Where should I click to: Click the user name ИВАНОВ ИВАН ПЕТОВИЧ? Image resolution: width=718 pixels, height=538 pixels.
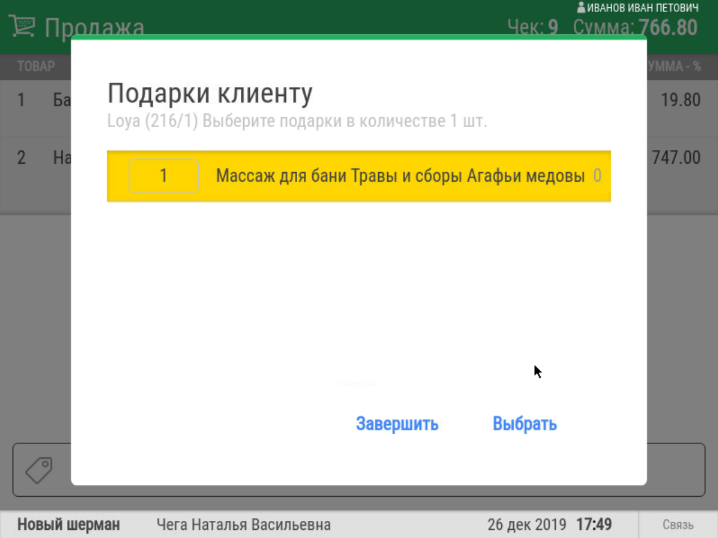(x=643, y=8)
